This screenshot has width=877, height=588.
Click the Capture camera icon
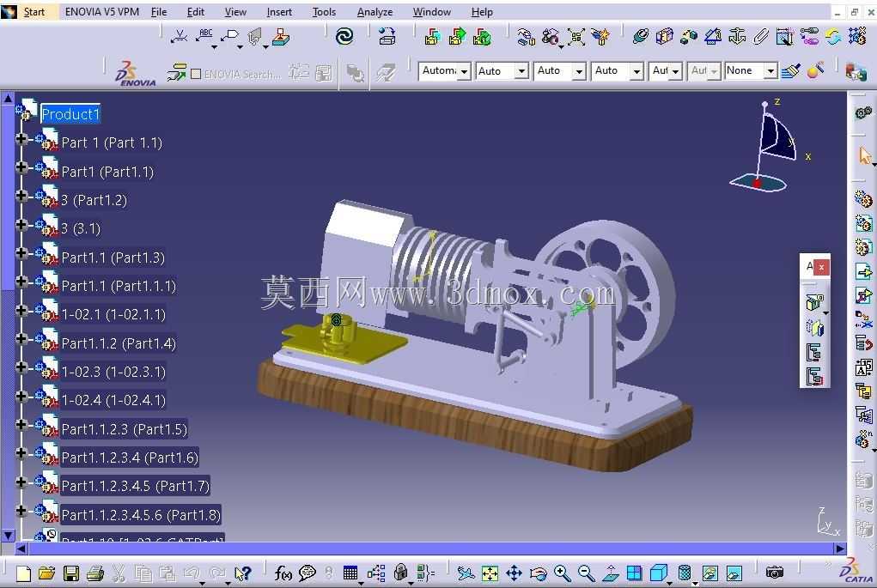pos(775,573)
